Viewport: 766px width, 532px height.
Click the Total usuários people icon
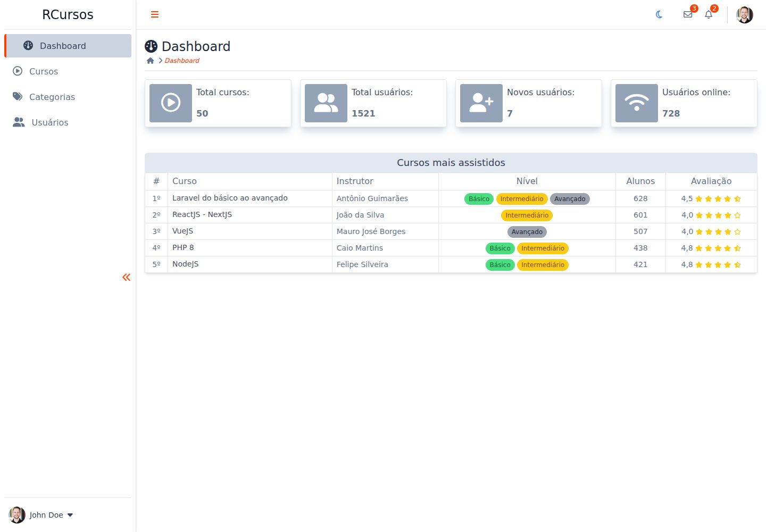pyautogui.click(x=326, y=103)
